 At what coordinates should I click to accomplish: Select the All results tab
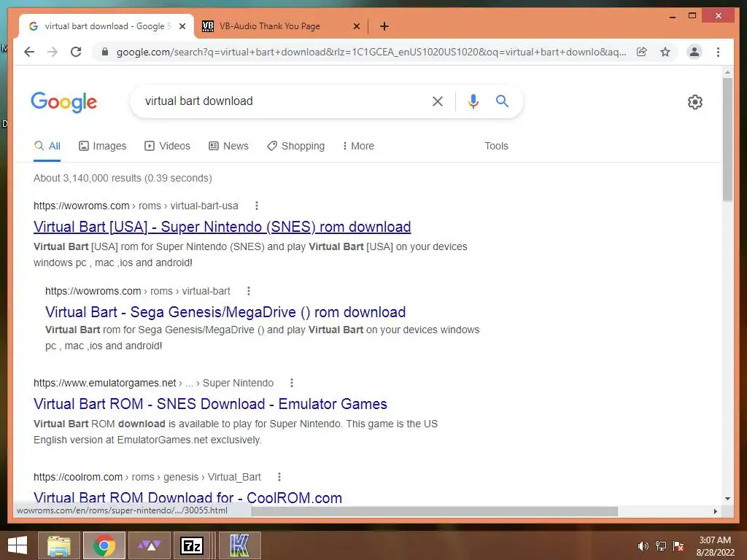(x=47, y=146)
